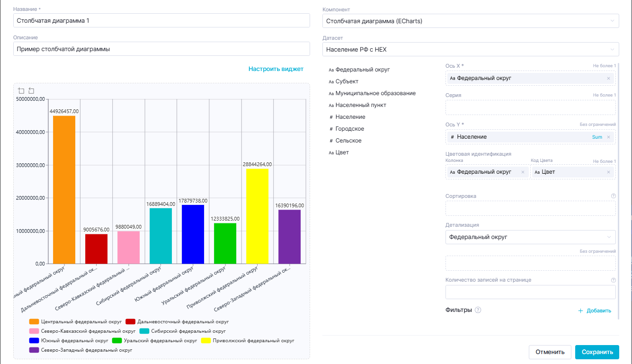Open the Датасет dropdown
The image size is (632, 364).
[x=470, y=49]
